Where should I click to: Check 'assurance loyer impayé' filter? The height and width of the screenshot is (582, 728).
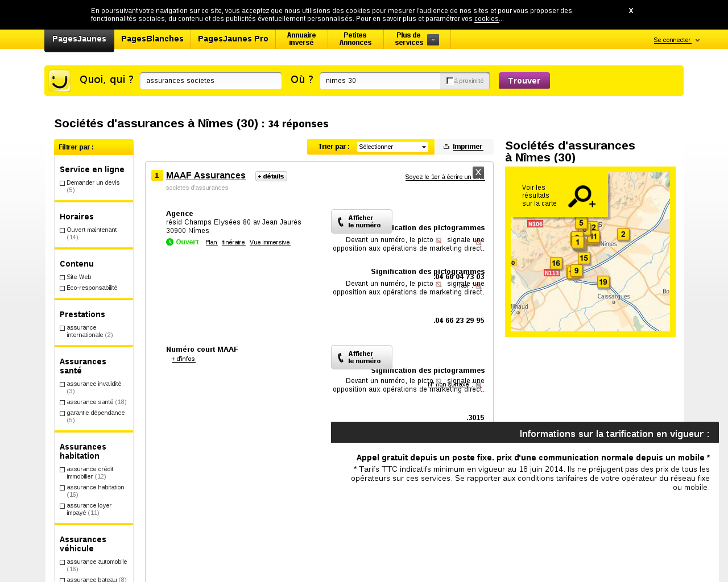63,506
